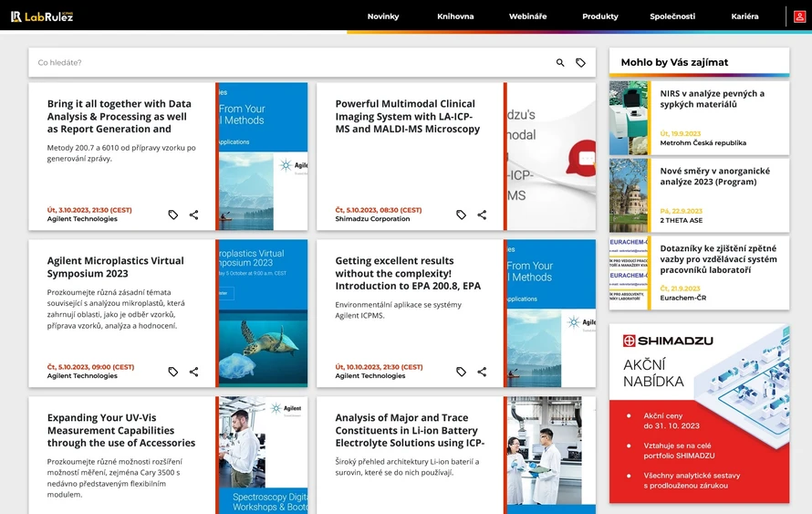Click tag icon on Agilent Microplastics Symposium card

(173, 372)
